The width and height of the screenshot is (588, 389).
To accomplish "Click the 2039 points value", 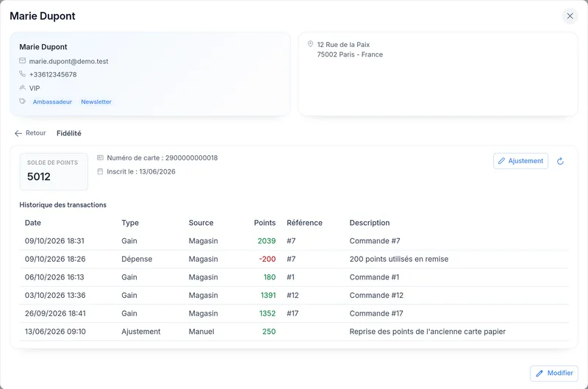I will coord(267,241).
